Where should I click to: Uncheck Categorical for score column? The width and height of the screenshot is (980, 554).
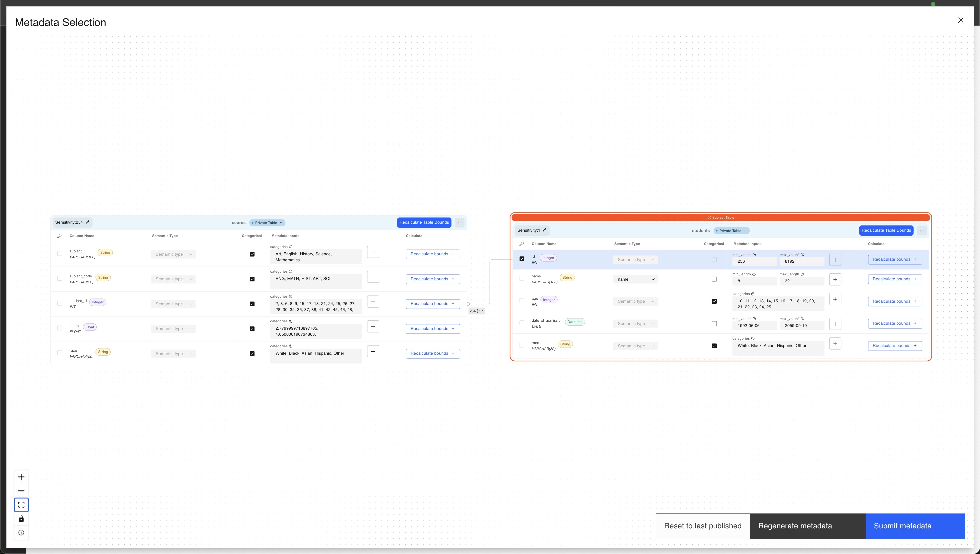[252, 329]
